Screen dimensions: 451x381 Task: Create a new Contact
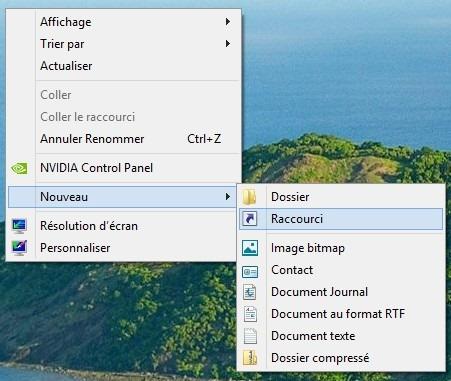point(341,270)
